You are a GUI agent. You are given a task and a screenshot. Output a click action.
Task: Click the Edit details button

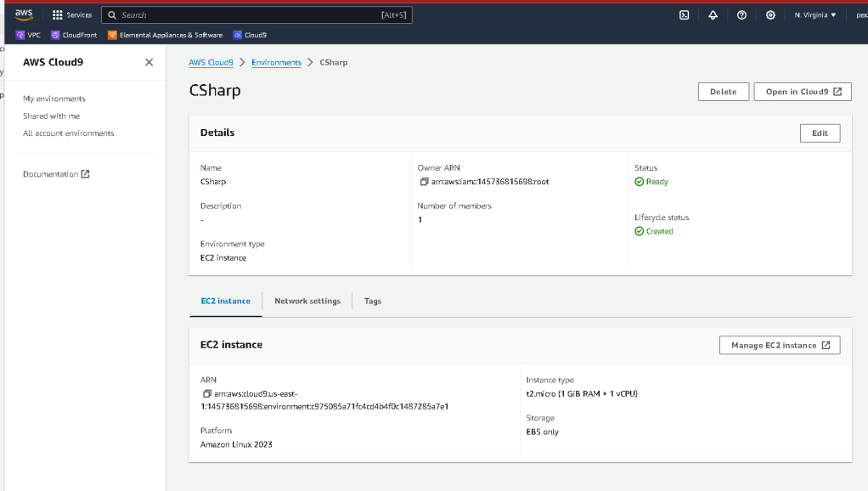click(820, 133)
